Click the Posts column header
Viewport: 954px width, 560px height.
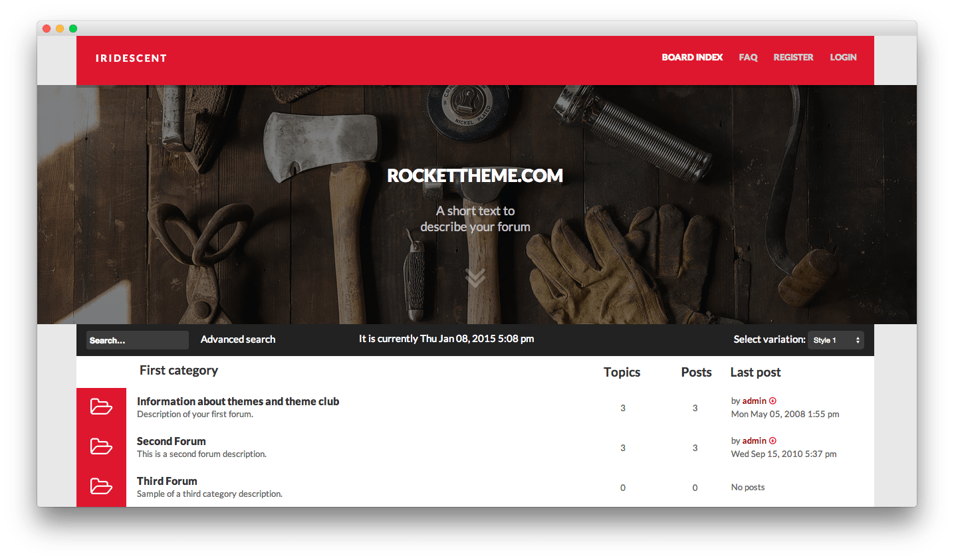696,373
